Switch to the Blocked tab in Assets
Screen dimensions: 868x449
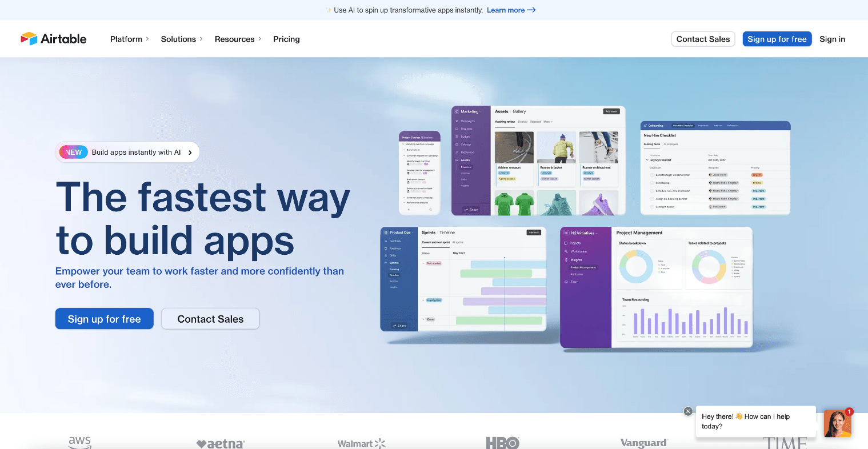pyautogui.click(x=523, y=122)
